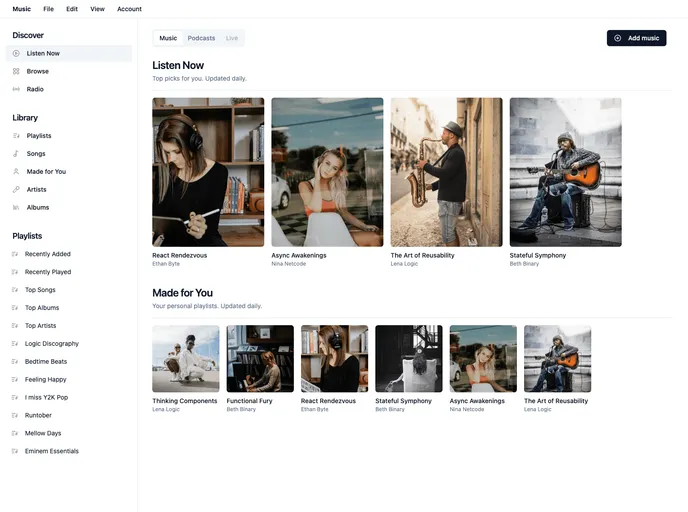Open the View menu in menu bar
The image size is (688, 512).
point(97,9)
